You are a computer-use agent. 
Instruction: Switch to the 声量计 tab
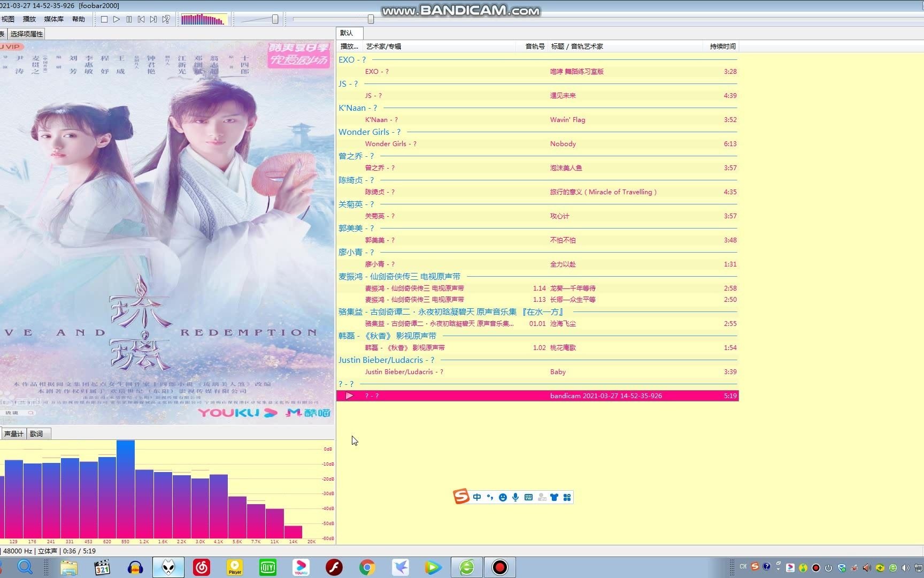tap(13, 433)
